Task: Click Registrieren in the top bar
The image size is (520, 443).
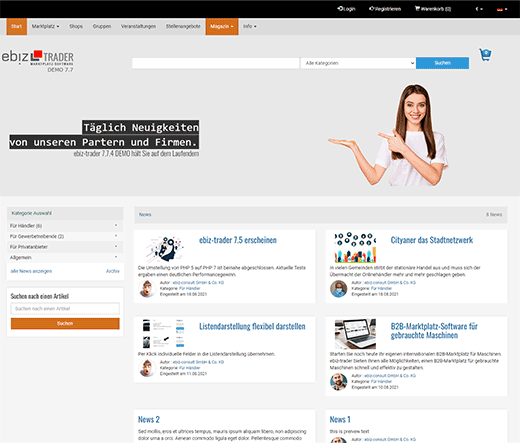Action: (385, 9)
